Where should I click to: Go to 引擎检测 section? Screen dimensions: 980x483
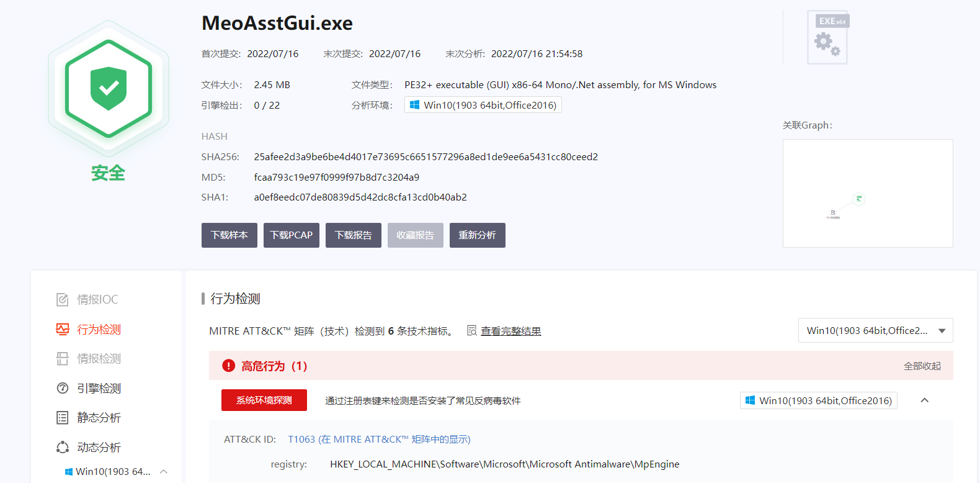click(x=99, y=388)
